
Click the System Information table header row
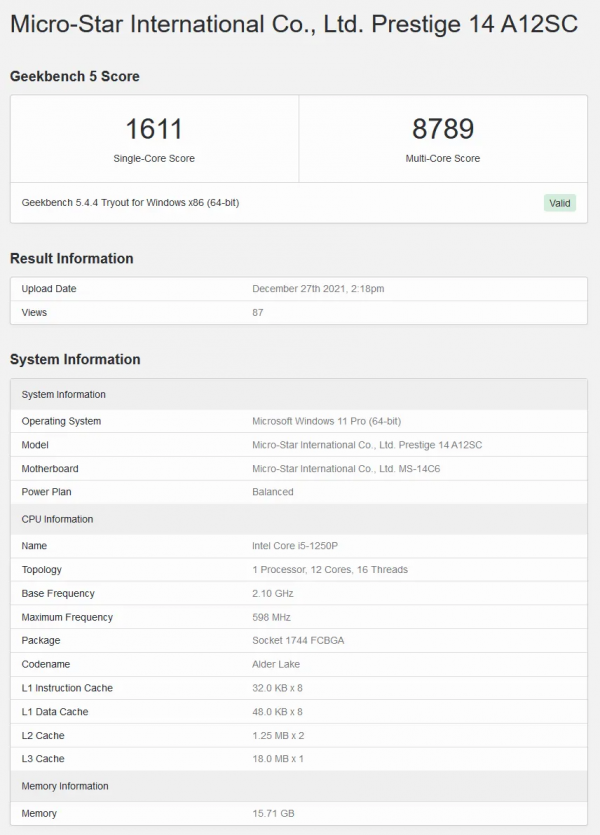(299, 395)
